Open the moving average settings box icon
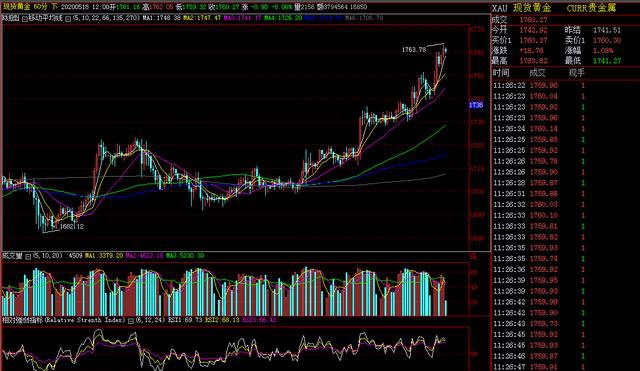Viewport: 640px width, 371px height. pos(68,18)
